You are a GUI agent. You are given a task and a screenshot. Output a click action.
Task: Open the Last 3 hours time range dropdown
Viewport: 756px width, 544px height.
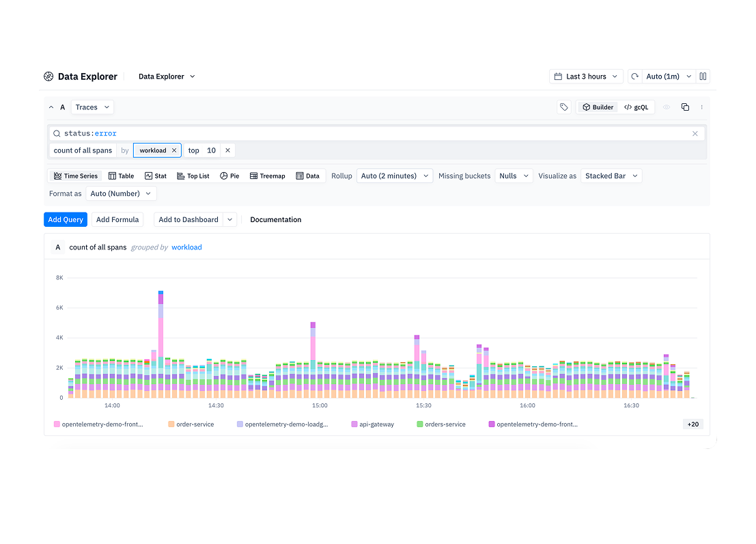586,77
